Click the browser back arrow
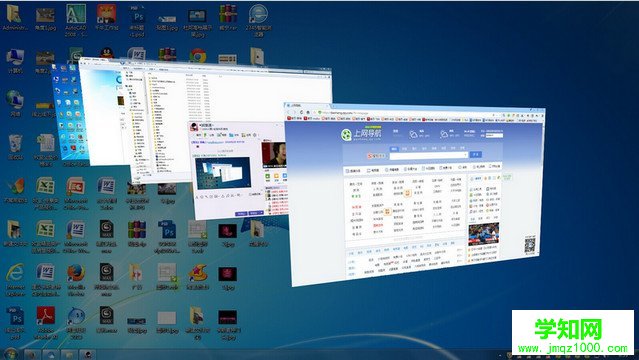This screenshot has height=360, width=639. (290, 112)
